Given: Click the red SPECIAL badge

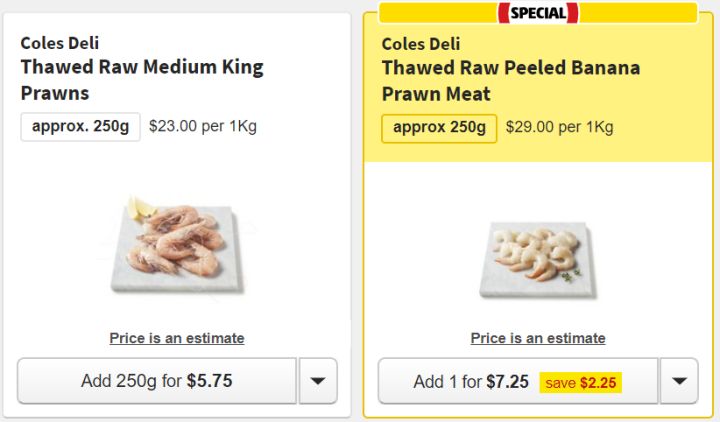Looking at the screenshot, I should point(538,13).
